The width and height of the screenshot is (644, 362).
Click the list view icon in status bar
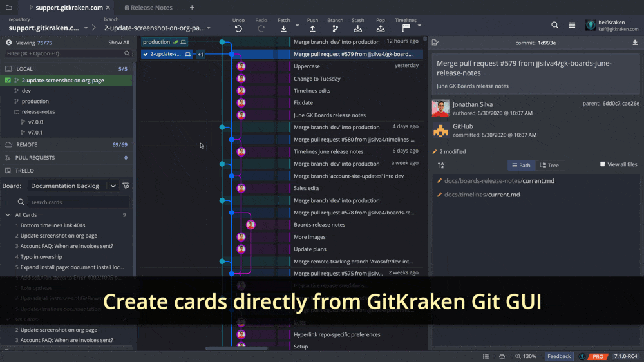pyautogui.click(x=486, y=356)
